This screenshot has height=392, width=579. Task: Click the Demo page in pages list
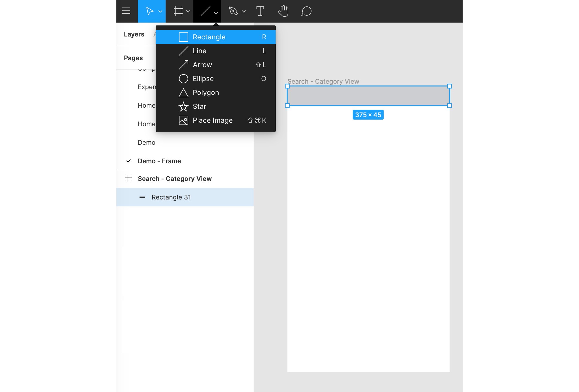(x=146, y=142)
